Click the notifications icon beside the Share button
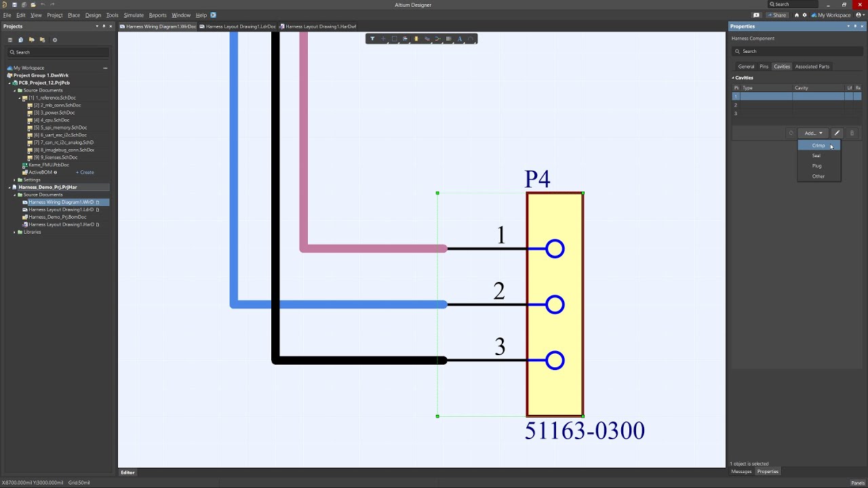Screen dimensions: 868x488 coord(757,15)
